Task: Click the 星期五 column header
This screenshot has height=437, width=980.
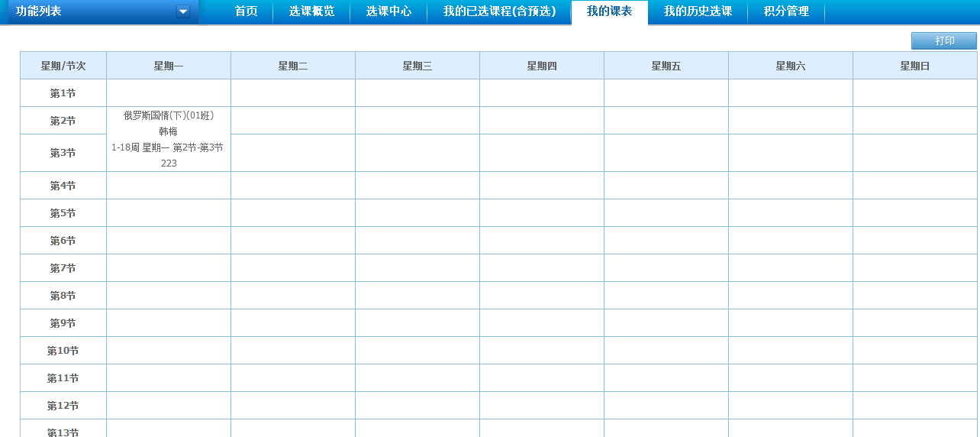Action: 666,66
